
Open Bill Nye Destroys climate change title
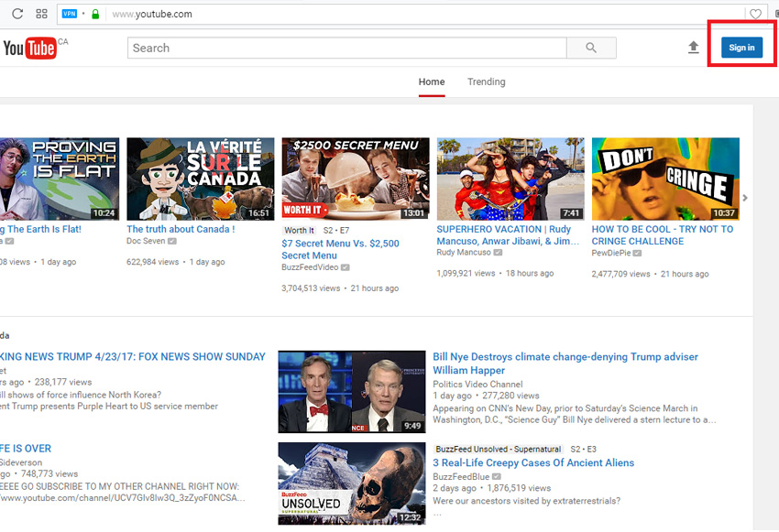pos(565,364)
